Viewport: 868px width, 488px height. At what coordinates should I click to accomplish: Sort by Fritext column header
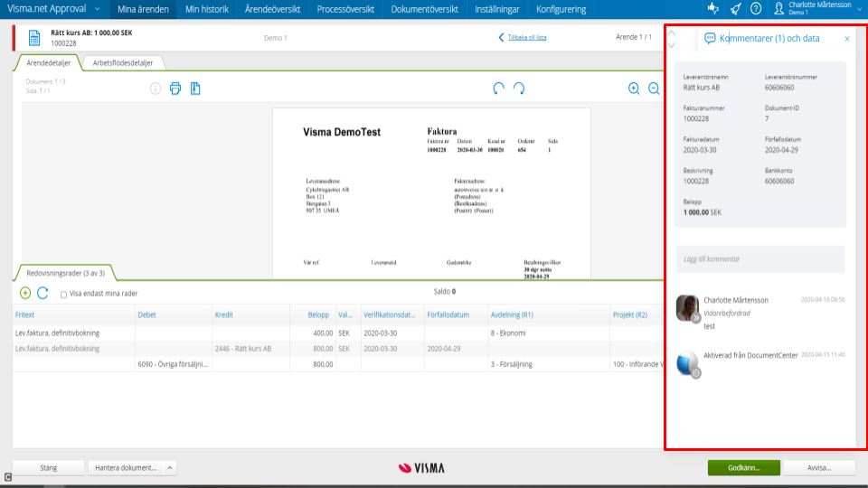tap(25, 314)
